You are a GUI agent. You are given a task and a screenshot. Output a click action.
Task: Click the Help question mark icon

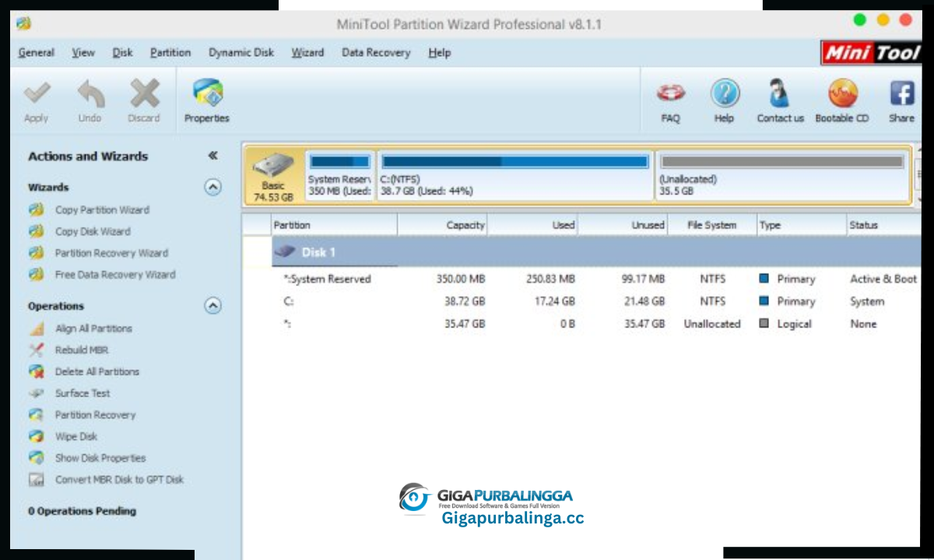pos(725,94)
